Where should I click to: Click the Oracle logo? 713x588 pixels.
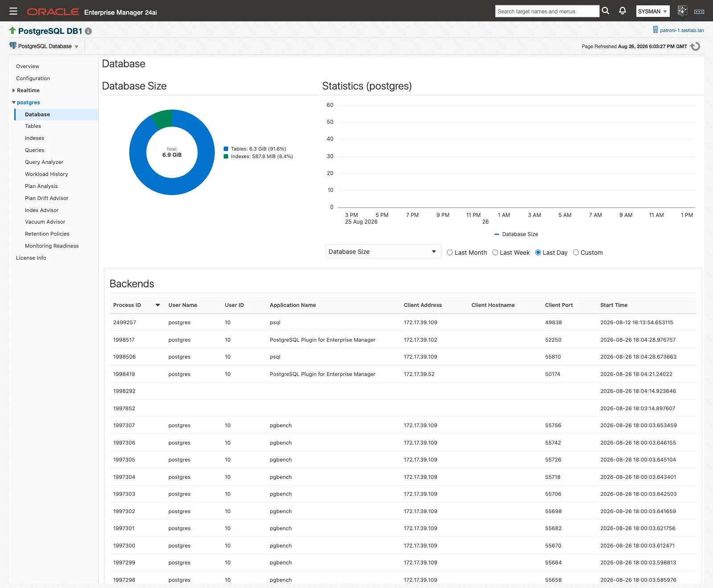pos(53,12)
